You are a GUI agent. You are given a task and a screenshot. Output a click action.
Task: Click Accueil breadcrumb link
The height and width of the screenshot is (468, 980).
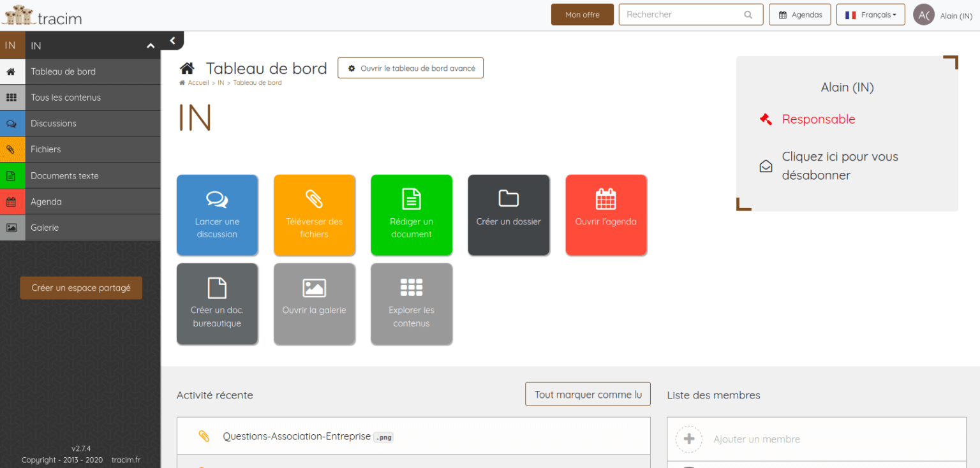click(x=198, y=83)
